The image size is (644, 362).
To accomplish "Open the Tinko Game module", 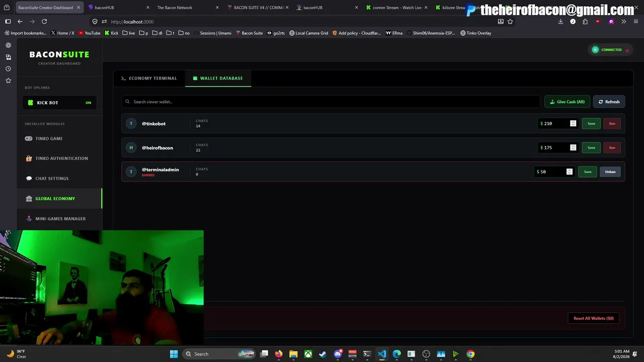I will (59, 138).
